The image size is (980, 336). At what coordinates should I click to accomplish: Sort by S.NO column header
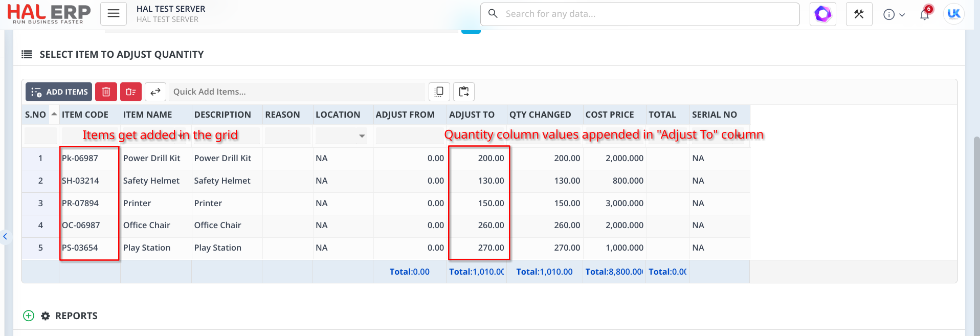35,115
